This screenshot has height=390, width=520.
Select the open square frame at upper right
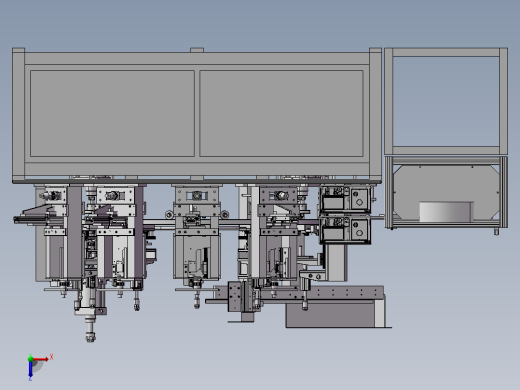446,101
